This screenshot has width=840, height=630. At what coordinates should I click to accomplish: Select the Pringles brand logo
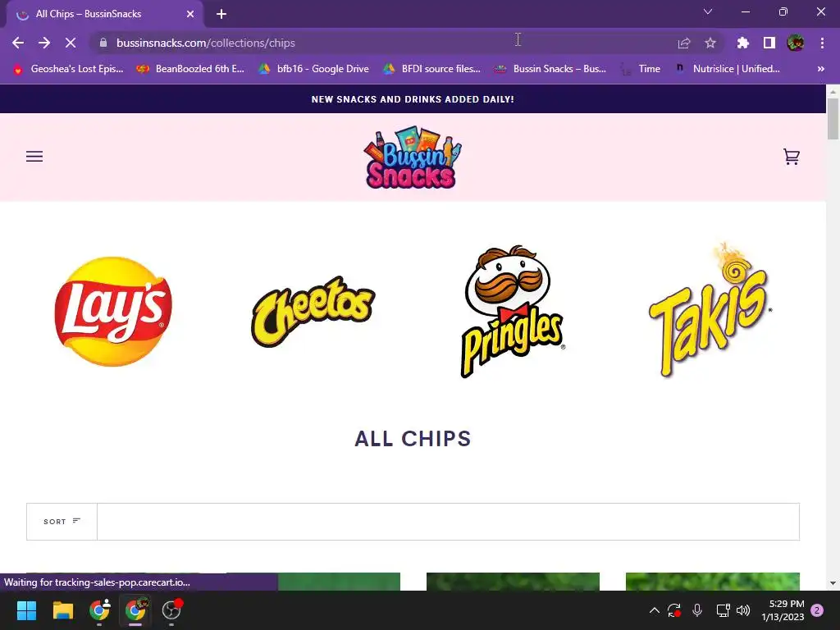[513, 311]
